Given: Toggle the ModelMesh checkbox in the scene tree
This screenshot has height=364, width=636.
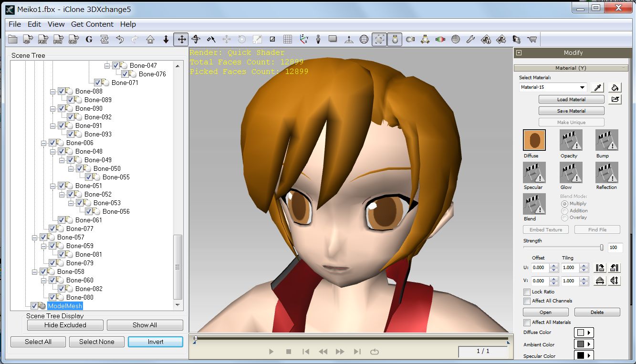Looking at the screenshot, I should 34,306.
